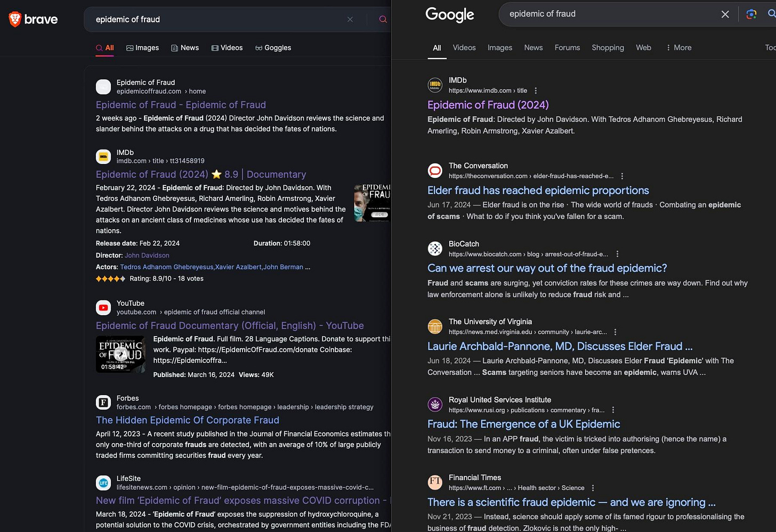Click the star rating icons for 8.9/10

[x=110, y=279]
